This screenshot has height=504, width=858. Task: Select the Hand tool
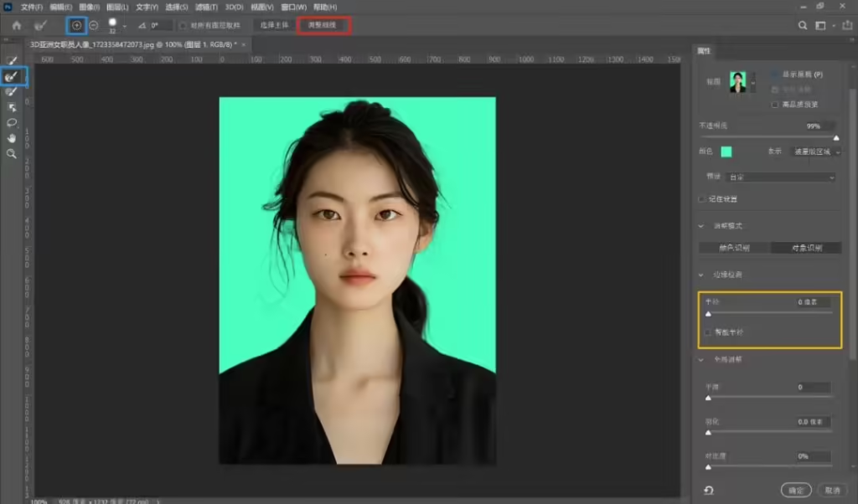click(12, 138)
